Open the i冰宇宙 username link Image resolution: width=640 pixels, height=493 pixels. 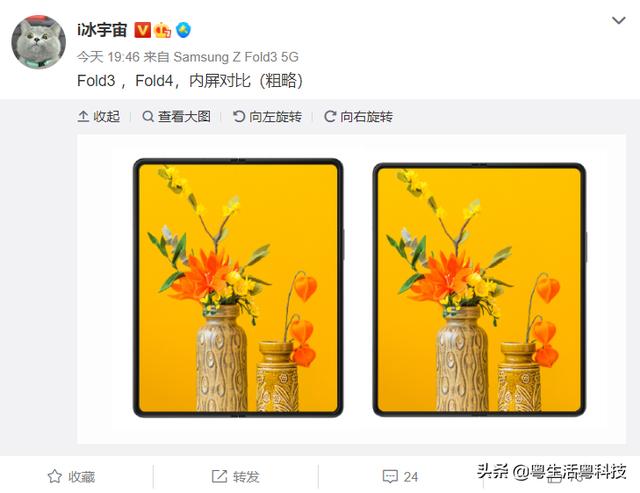point(102,30)
